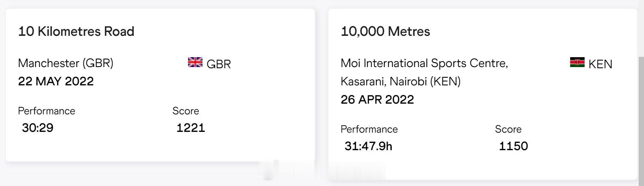This screenshot has width=644, height=186.
Task: Click the Great Britain flag icon
Action: point(195,62)
